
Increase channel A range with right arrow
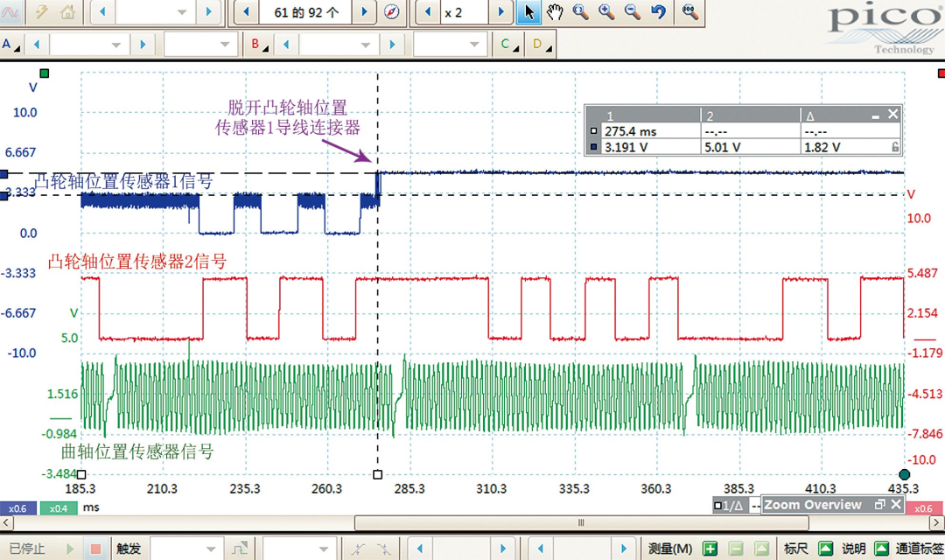[x=143, y=44]
